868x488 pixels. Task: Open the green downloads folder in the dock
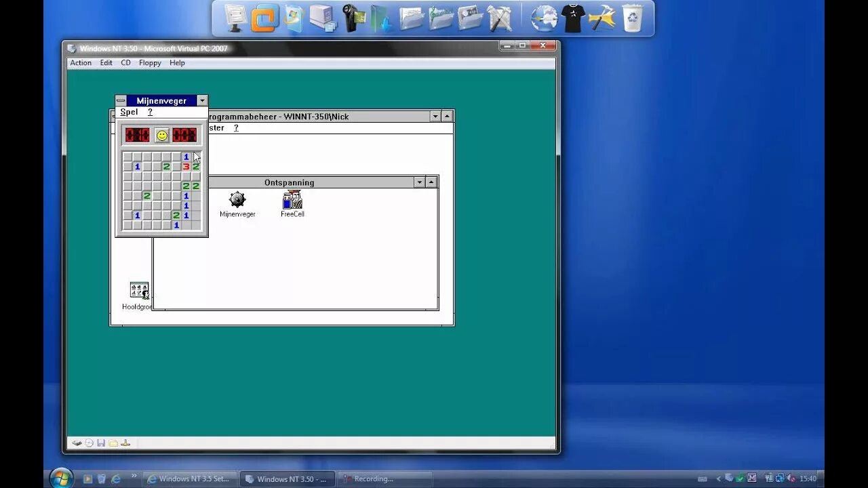382,18
